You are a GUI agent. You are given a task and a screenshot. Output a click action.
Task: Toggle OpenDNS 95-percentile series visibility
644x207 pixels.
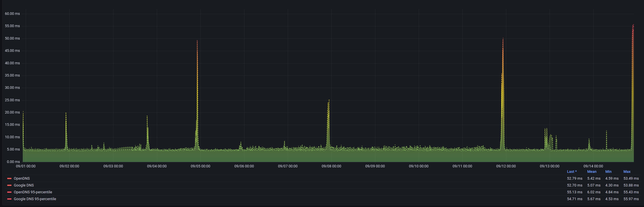(33, 192)
